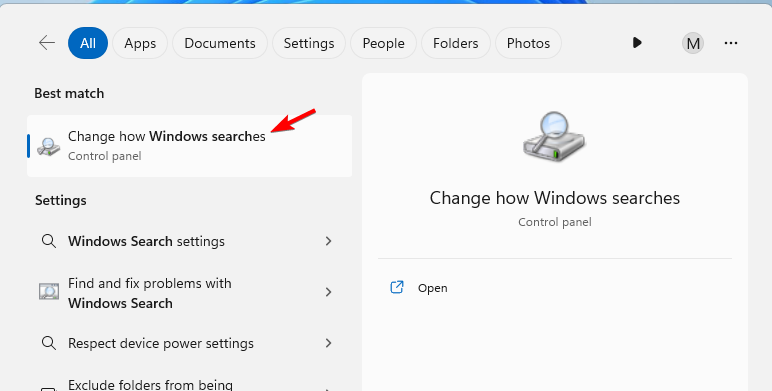Expand chevron for Respect device power settings
This screenshot has width=772, height=391.
pos(328,343)
